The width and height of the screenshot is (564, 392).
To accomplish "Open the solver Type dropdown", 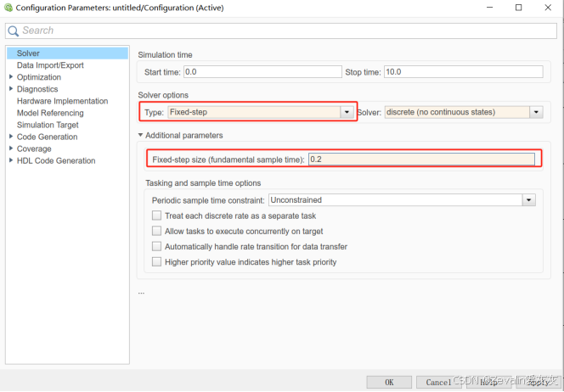I will coord(346,112).
